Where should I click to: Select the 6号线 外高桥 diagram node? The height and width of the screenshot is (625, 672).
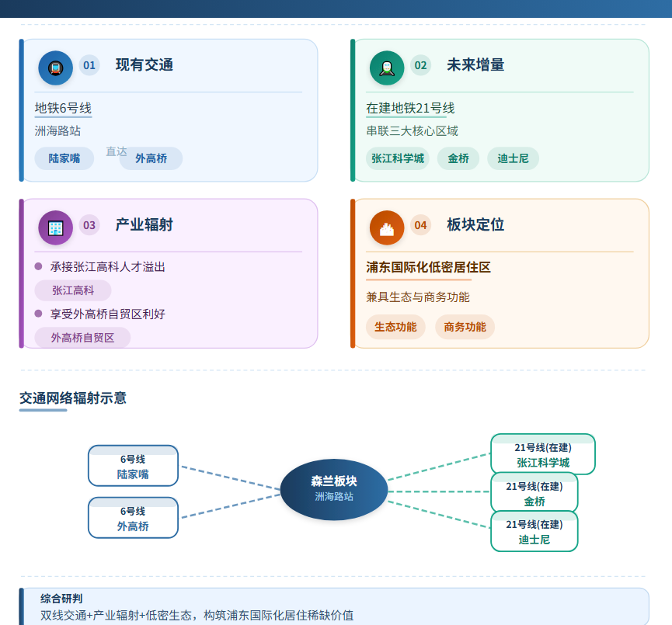[x=133, y=518]
